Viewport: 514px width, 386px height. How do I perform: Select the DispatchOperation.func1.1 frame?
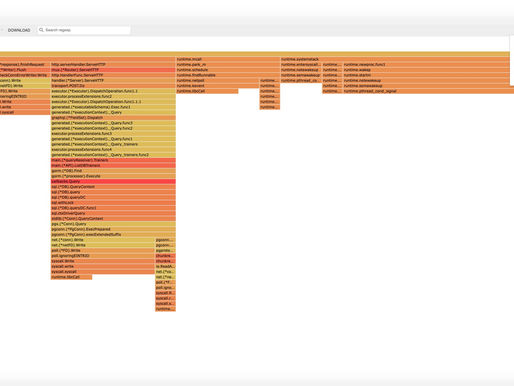(113, 91)
